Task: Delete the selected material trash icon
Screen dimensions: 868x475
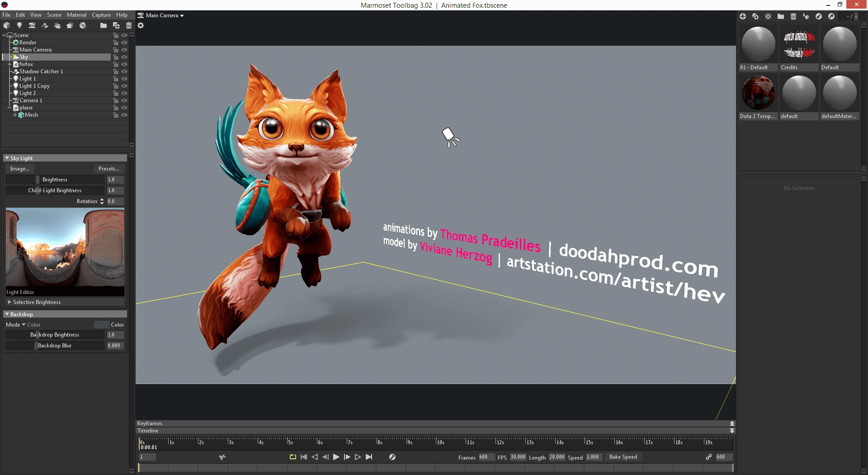Action: [793, 16]
